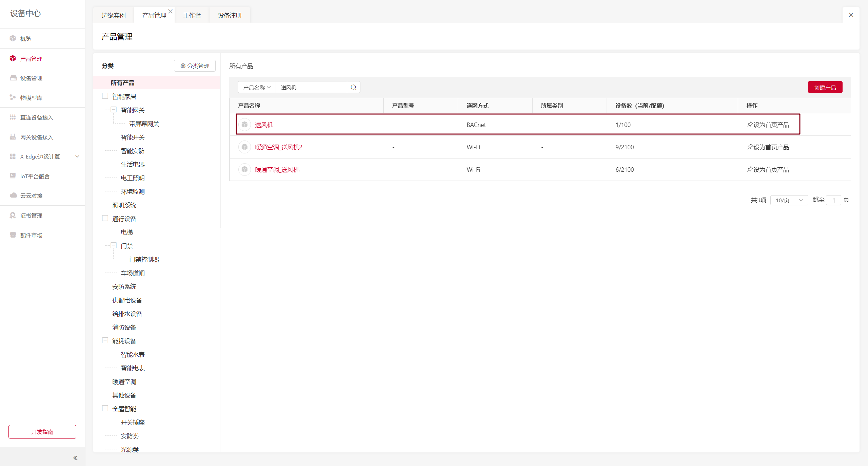Image resolution: width=868 pixels, height=466 pixels.
Task: Switch to the 设备注册 tab
Action: click(230, 15)
